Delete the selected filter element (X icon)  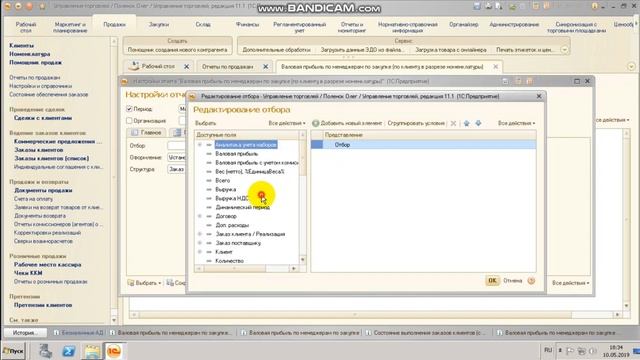point(453,123)
